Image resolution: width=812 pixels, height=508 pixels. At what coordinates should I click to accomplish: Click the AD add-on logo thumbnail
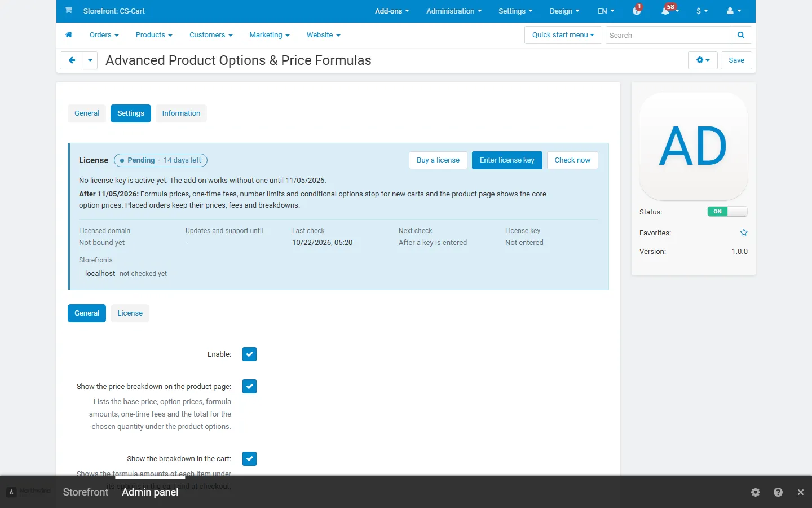[x=694, y=147]
